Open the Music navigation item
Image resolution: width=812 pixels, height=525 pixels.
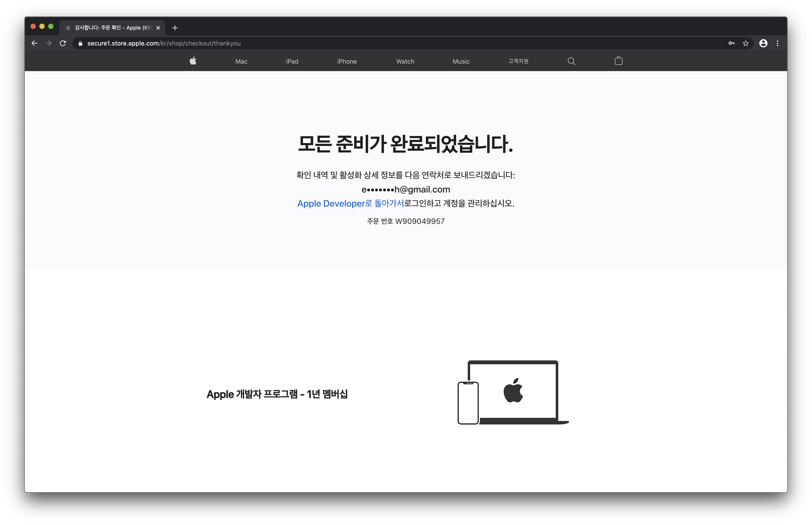pyautogui.click(x=461, y=61)
